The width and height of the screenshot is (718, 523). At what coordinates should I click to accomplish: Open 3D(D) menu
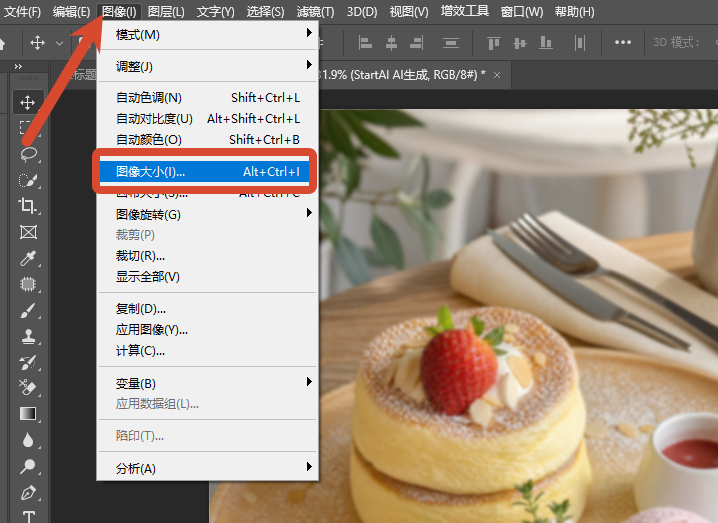pyautogui.click(x=362, y=11)
